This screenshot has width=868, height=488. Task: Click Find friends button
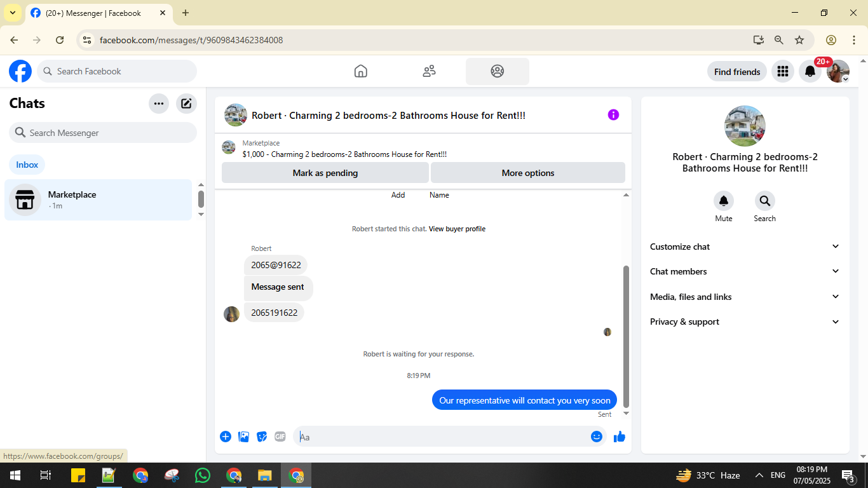[737, 72]
